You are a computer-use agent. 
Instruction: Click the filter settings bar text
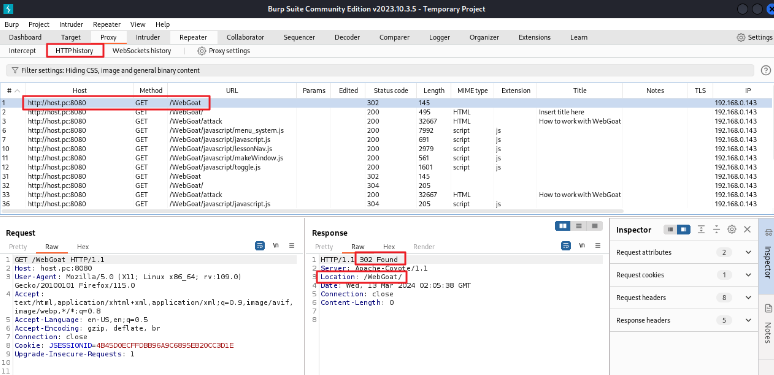[x=111, y=71]
